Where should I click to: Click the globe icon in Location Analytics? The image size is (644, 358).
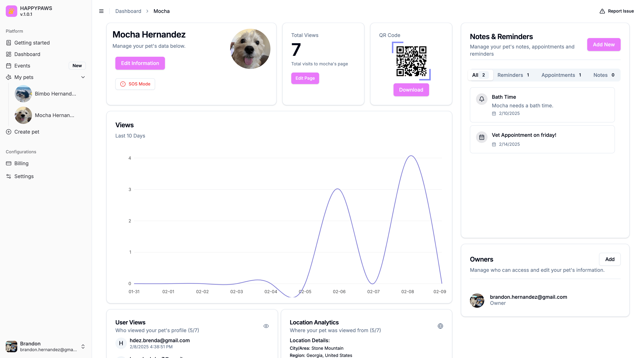[x=440, y=326]
